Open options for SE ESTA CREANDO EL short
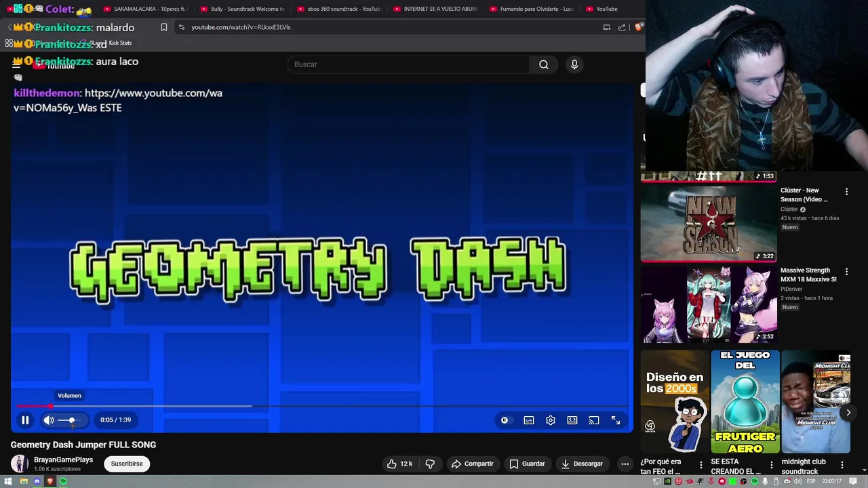Screen dimensions: 868x488 coord(771,465)
